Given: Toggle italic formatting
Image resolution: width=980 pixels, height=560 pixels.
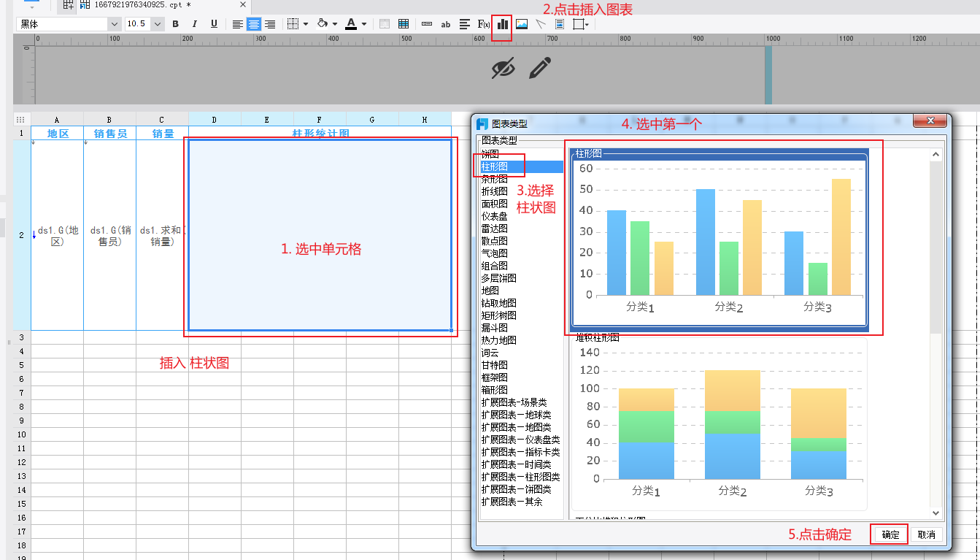Looking at the screenshot, I should click(x=195, y=24).
